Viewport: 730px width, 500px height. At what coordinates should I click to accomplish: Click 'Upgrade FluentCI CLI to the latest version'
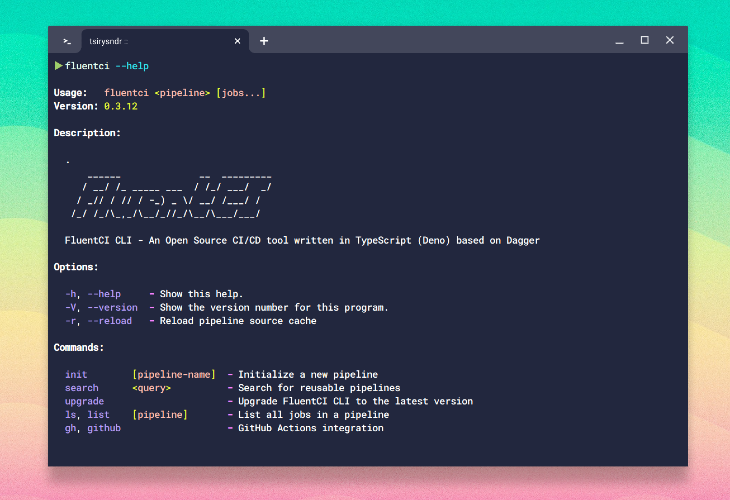point(355,401)
